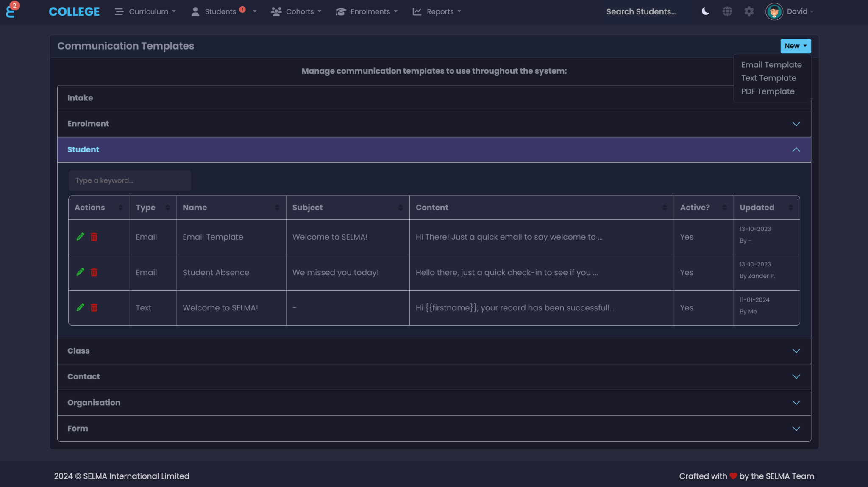Open settings gear icon
868x487 pixels.
tap(749, 11)
